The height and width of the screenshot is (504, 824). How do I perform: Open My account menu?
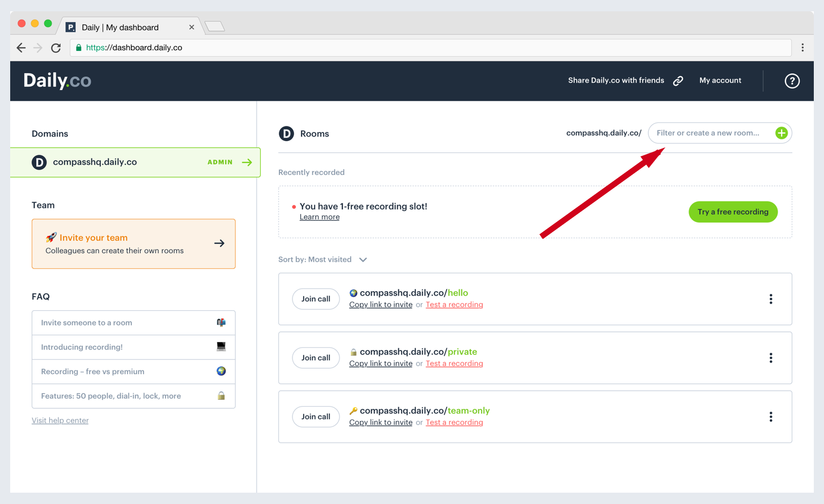(x=720, y=80)
